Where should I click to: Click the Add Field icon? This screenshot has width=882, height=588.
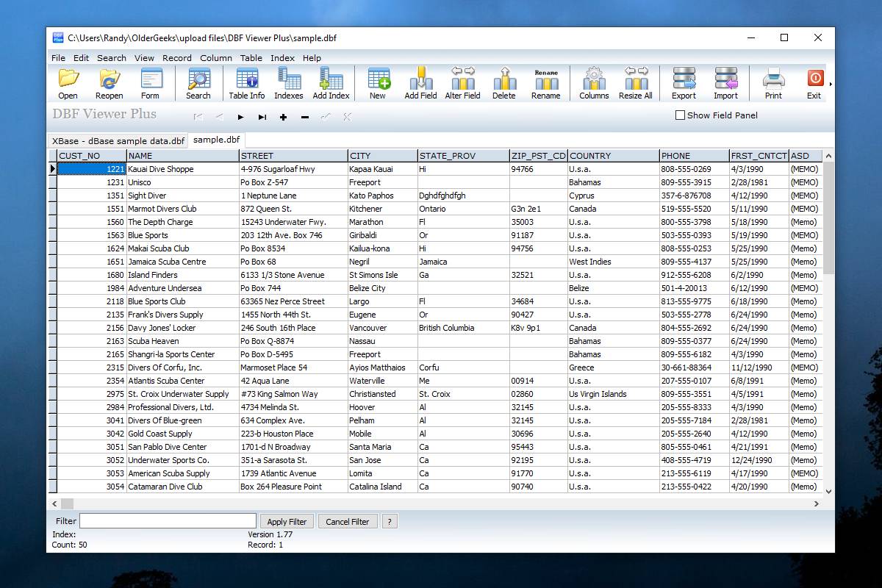coord(420,83)
